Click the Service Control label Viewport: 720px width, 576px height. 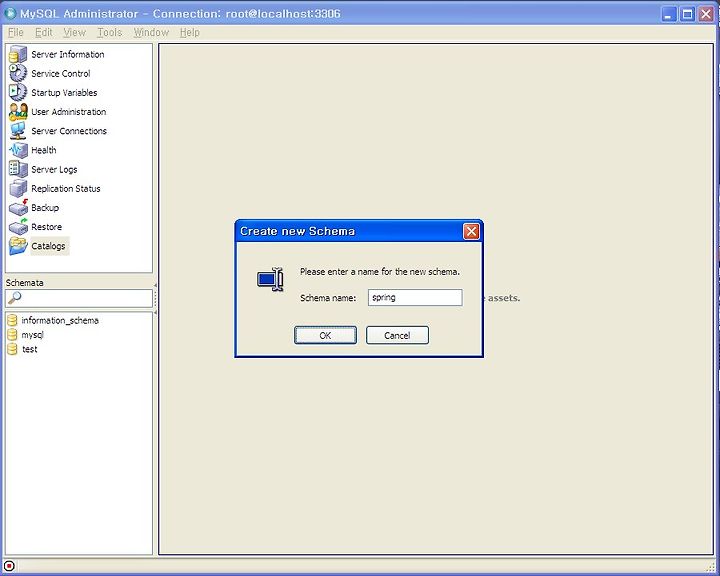coord(61,73)
